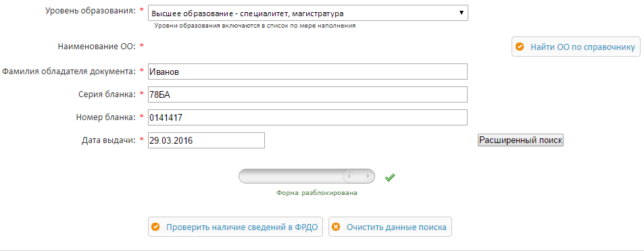The image size is (644, 251).
Task: Click the Дата выдачи field showing 29.03.2016
Action: (206, 140)
